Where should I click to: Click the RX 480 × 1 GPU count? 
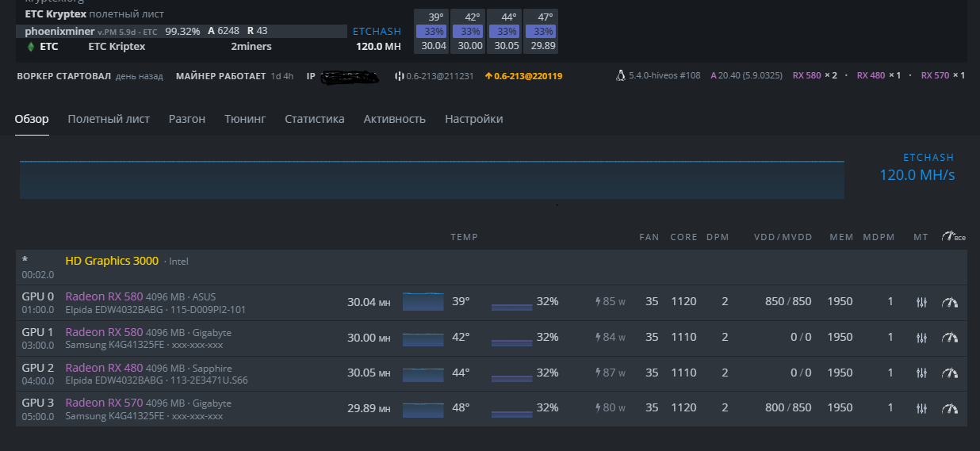point(879,76)
